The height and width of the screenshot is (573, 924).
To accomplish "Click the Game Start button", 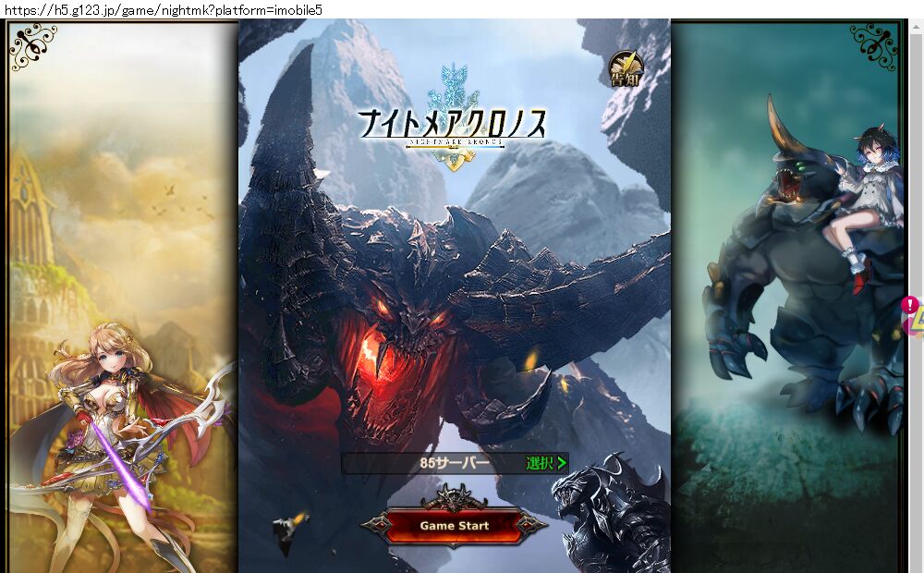I will point(455,525).
